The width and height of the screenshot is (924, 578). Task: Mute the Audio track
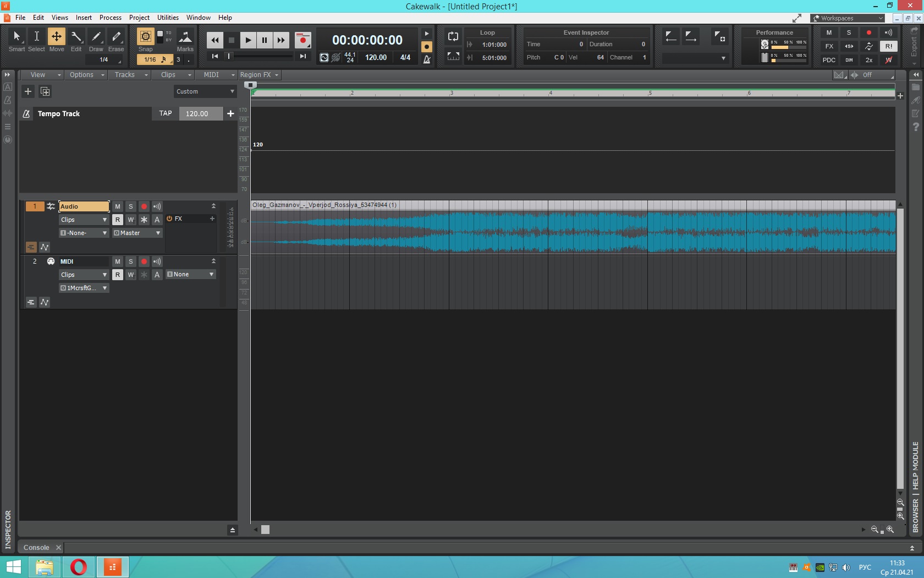(x=117, y=206)
